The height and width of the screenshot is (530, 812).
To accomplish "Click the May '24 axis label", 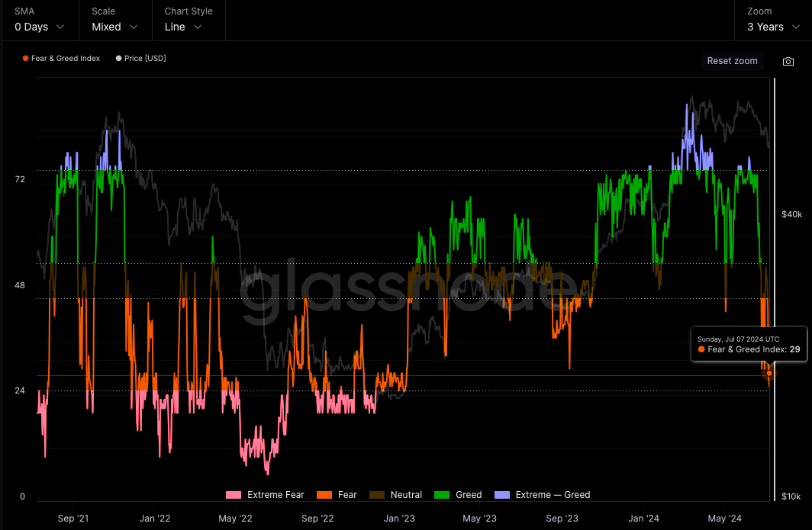I will click(724, 518).
